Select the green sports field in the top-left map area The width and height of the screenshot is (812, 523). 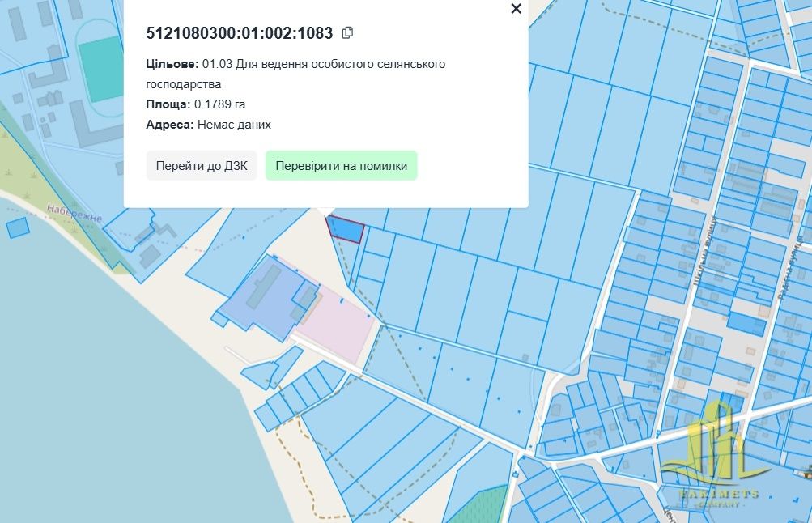(101, 68)
